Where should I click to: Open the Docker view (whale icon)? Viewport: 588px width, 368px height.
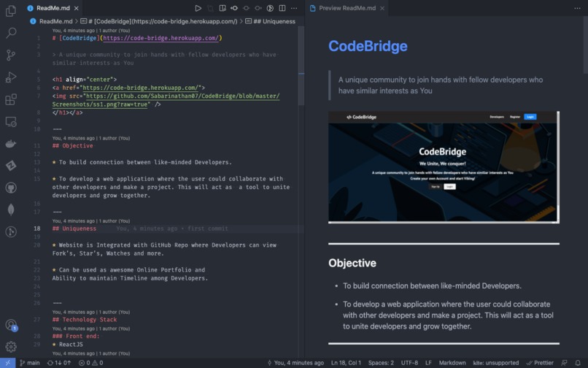pos(11,143)
